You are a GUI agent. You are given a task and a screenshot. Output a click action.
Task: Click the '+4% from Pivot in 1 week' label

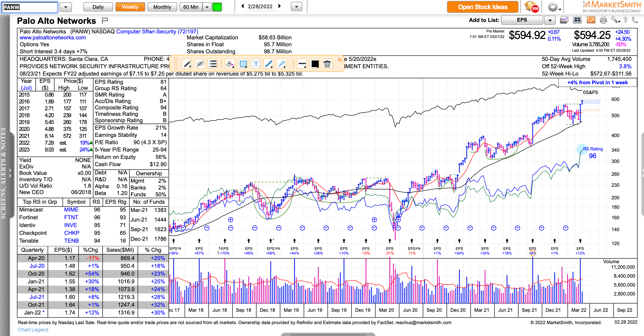coord(597,82)
